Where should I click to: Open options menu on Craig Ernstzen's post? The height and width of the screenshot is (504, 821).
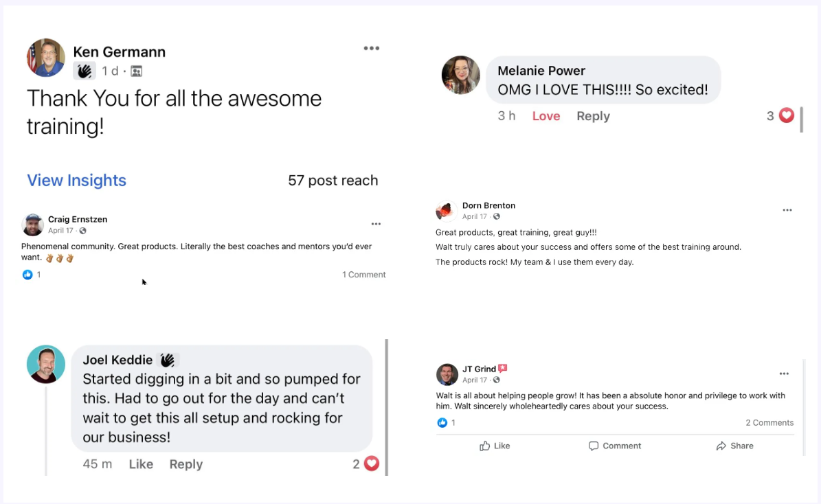pos(376,224)
